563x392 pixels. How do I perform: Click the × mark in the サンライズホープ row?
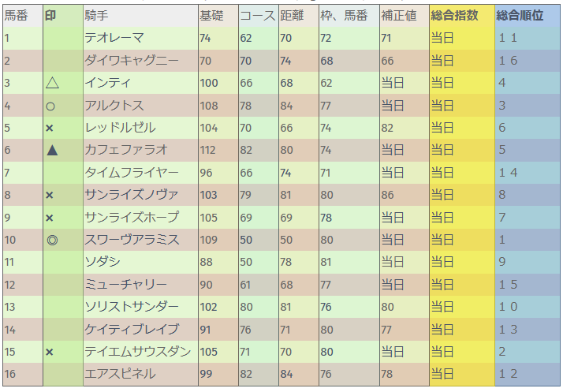pyautogui.click(x=50, y=218)
